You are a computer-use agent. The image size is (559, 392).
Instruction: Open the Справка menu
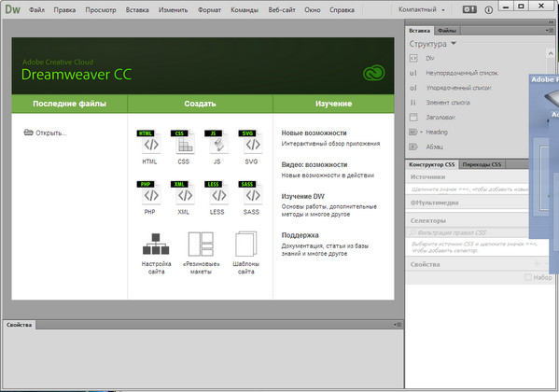pyautogui.click(x=342, y=10)
